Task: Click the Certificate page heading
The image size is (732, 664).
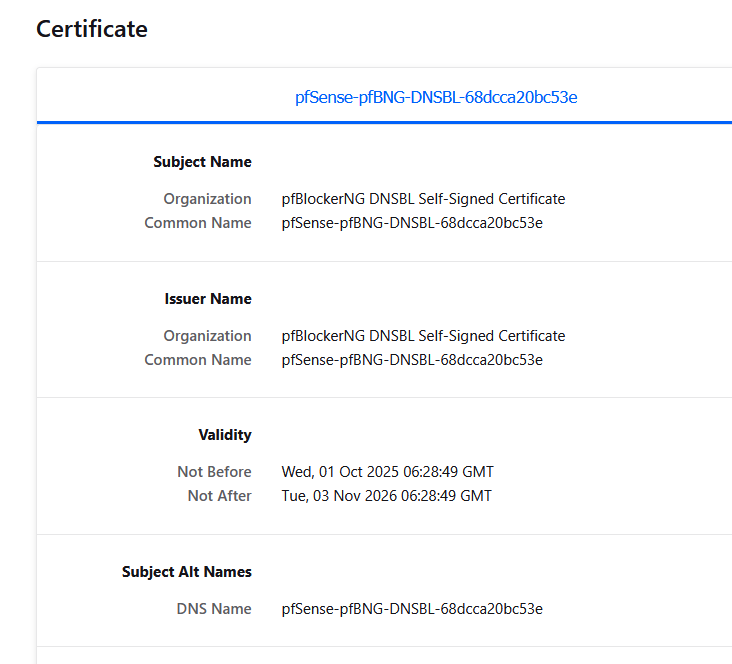Action: click(92, 29)
